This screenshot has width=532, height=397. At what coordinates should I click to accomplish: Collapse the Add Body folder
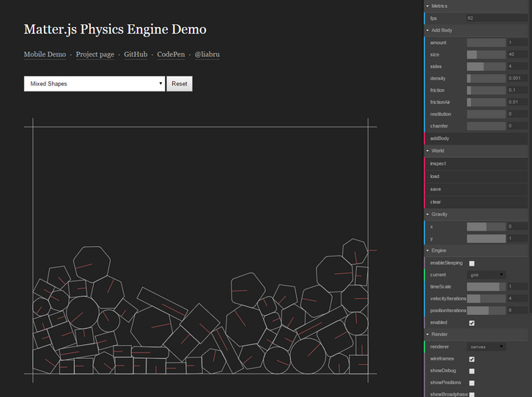[442, 30]
